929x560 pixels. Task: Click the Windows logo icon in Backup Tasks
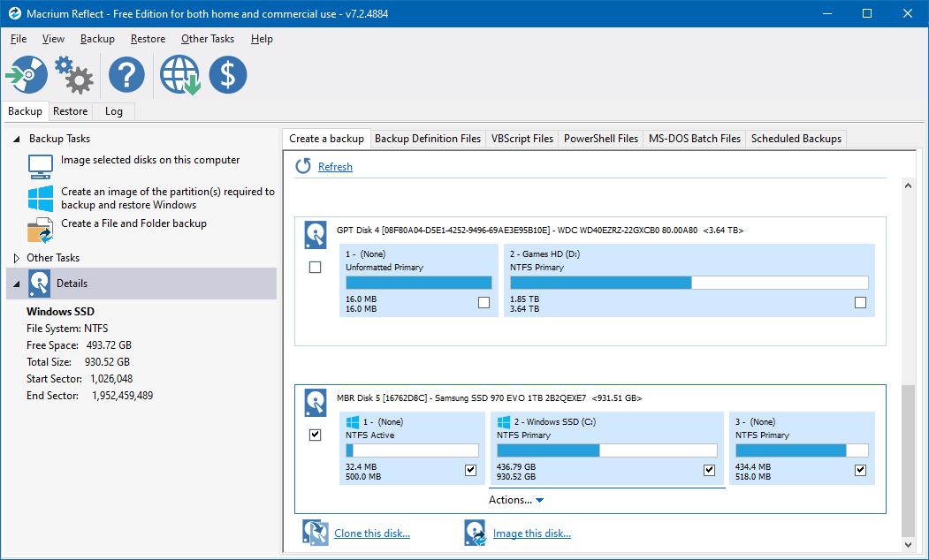click(41, 199)
